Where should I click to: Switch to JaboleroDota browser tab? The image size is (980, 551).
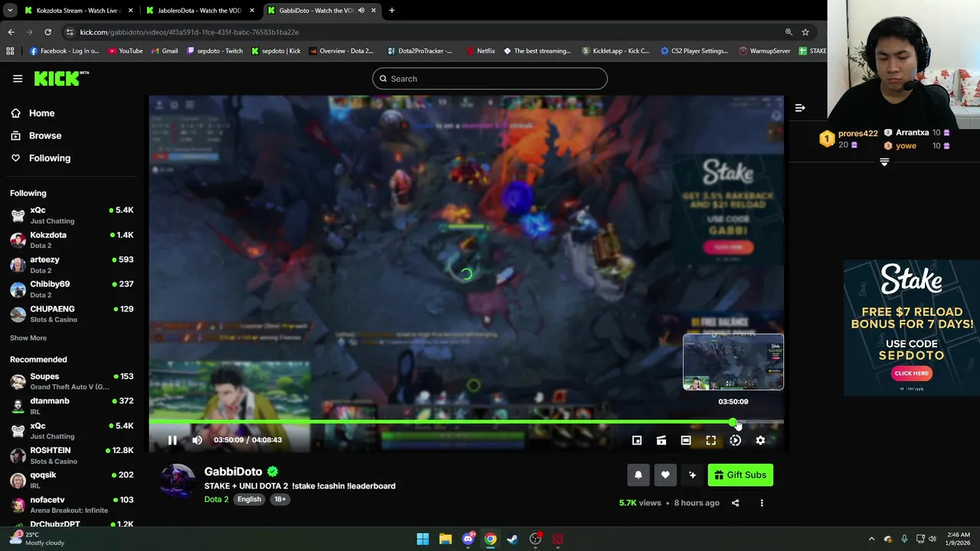(199, 11)
